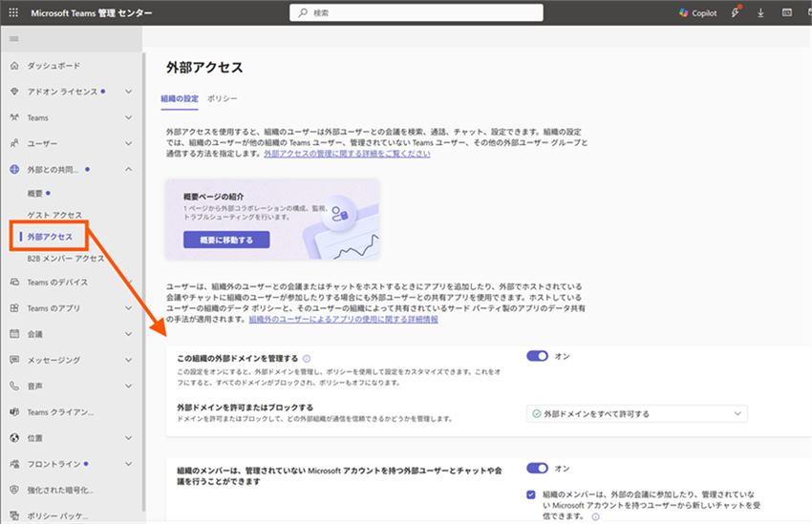The image size is (812, 524).
Task: Click inside the 検索 search box
Action: click(x=416, y=13)
